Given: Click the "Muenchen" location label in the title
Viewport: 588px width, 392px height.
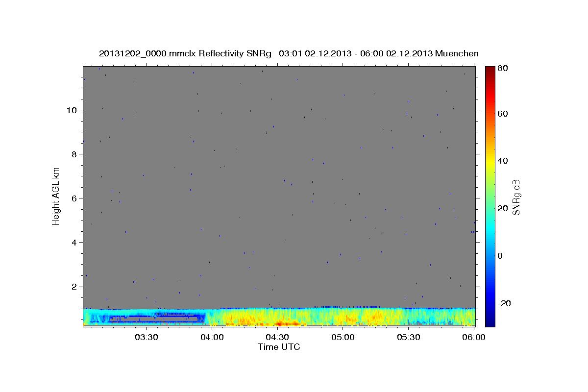Looking at the screenshot, I should [x=457, y=53].
